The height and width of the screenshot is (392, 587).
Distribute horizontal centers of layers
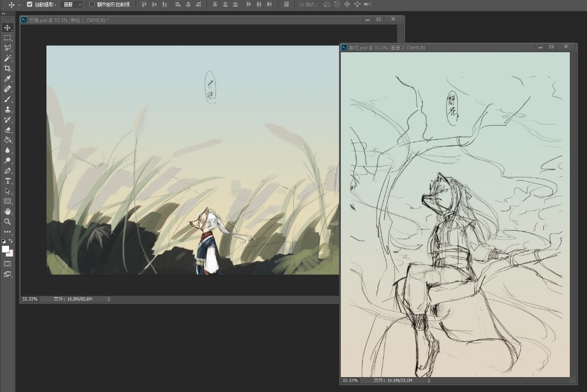click(259, 5)
